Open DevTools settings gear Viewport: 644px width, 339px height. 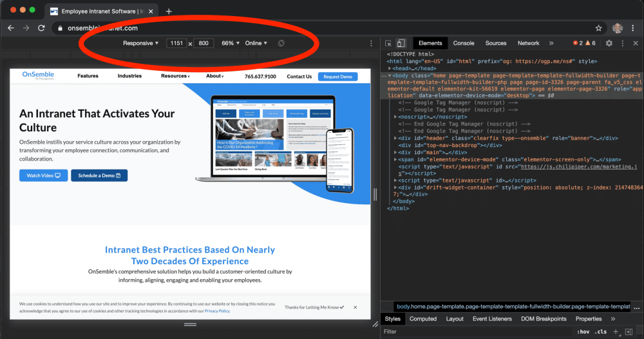pos(609,43)
